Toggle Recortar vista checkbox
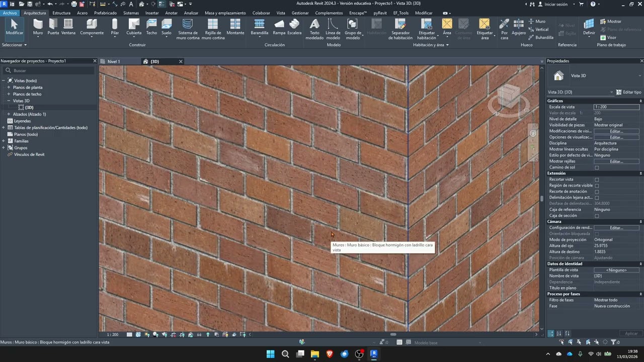The height and width of the screenshot is (362, 644). coord(597,179)
